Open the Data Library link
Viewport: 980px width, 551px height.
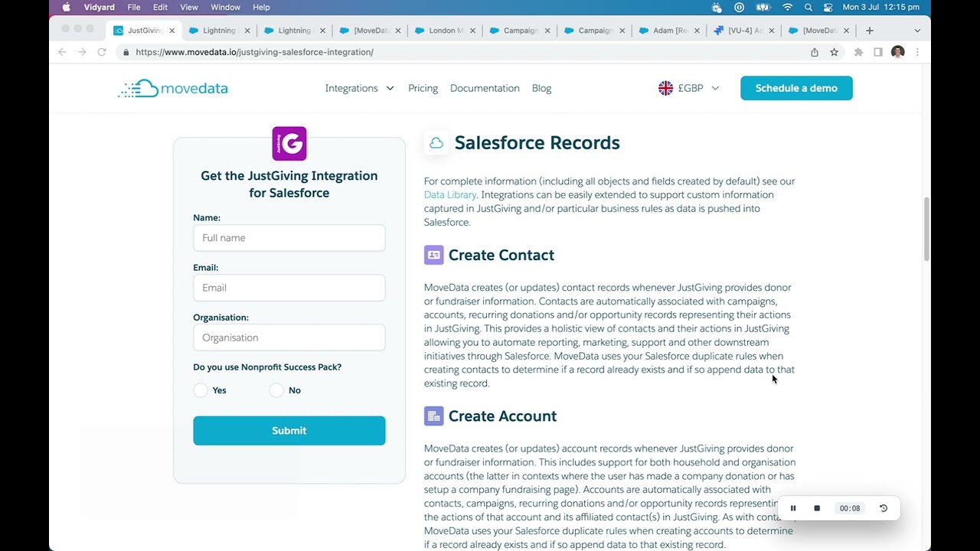[450, 194]
